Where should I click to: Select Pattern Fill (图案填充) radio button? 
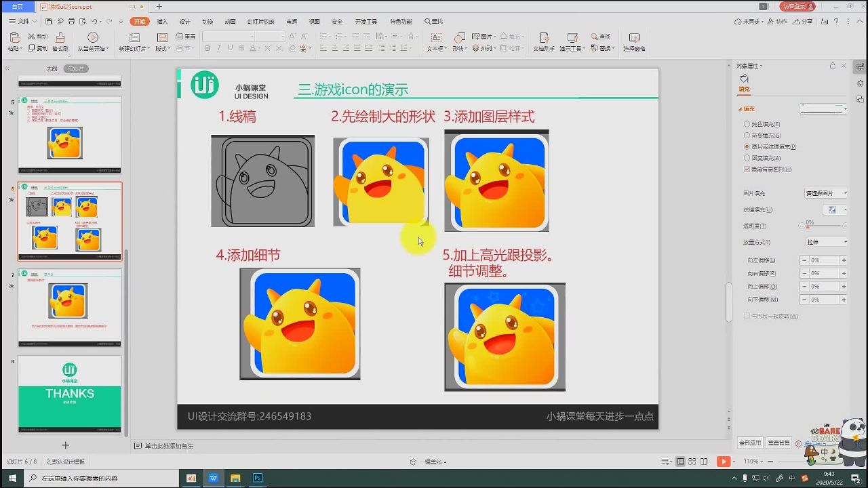click(x=747, y=158)
